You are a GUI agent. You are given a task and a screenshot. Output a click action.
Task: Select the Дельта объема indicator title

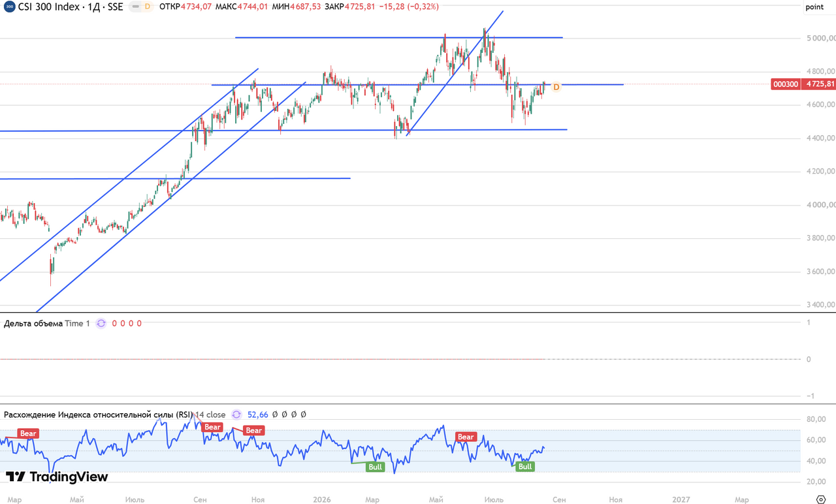tap(33, 323)
